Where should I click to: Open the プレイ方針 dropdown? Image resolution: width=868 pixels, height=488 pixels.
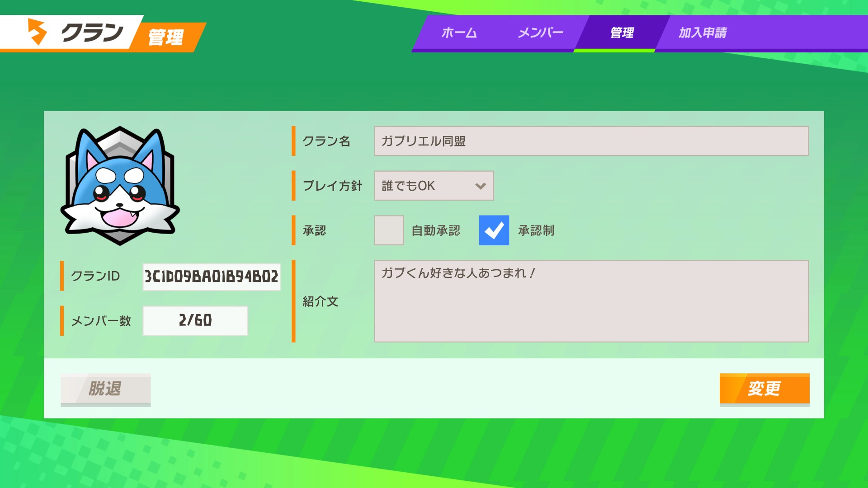point(433,186)
